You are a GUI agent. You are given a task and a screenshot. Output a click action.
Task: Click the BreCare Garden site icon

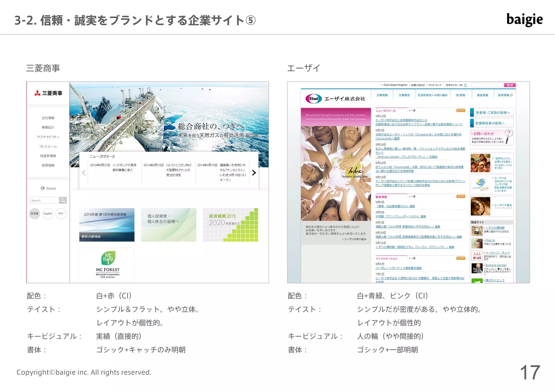477,269
